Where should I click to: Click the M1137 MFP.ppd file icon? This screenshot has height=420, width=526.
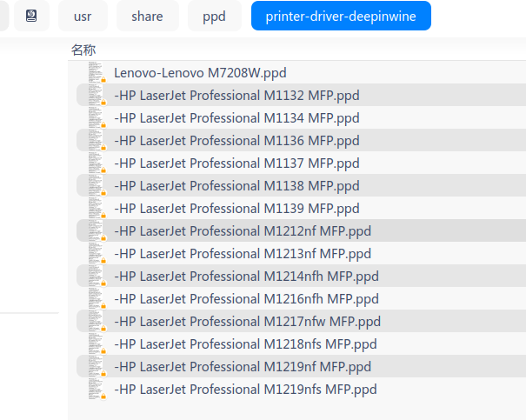(x=97, y=163)
